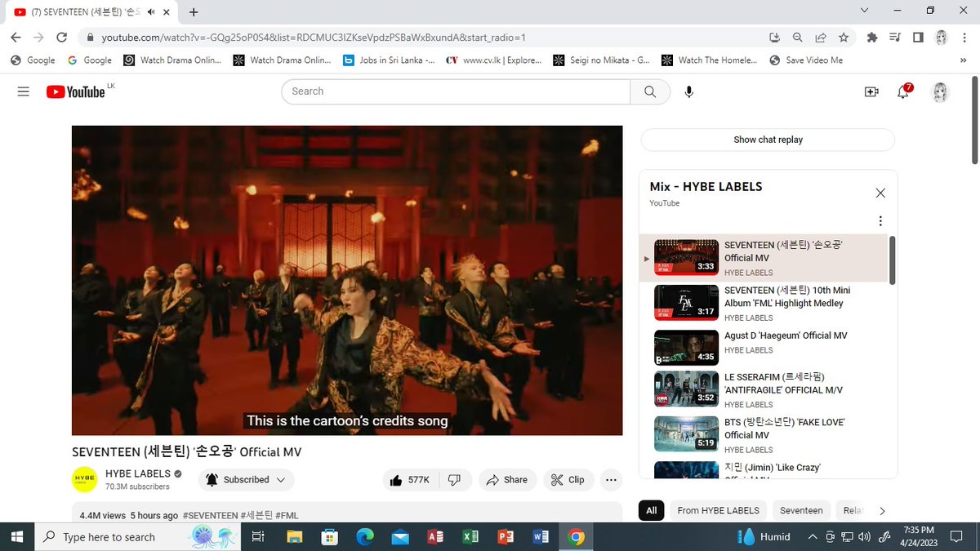Play the FML Highlight Medley from the playlist
980x551 pixels.
click(x=764, y=303)
